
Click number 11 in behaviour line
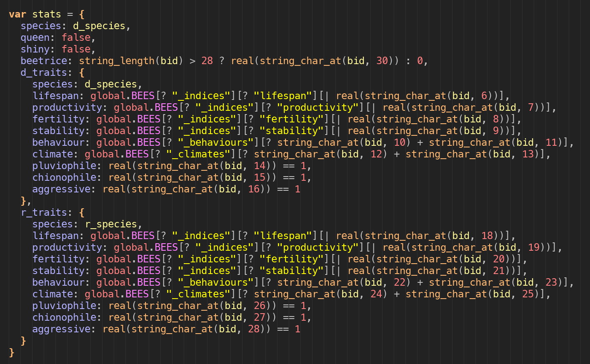(x=551, y=142)
